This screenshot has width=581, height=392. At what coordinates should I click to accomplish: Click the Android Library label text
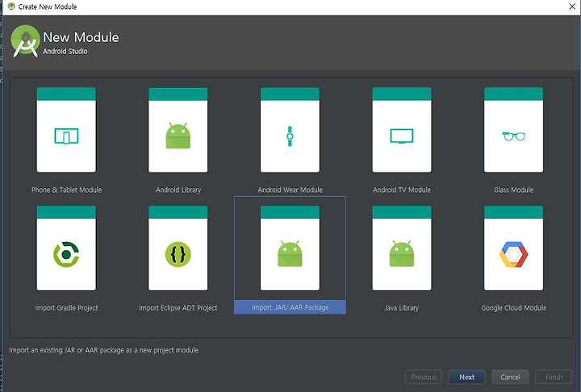tap(178, 190)
